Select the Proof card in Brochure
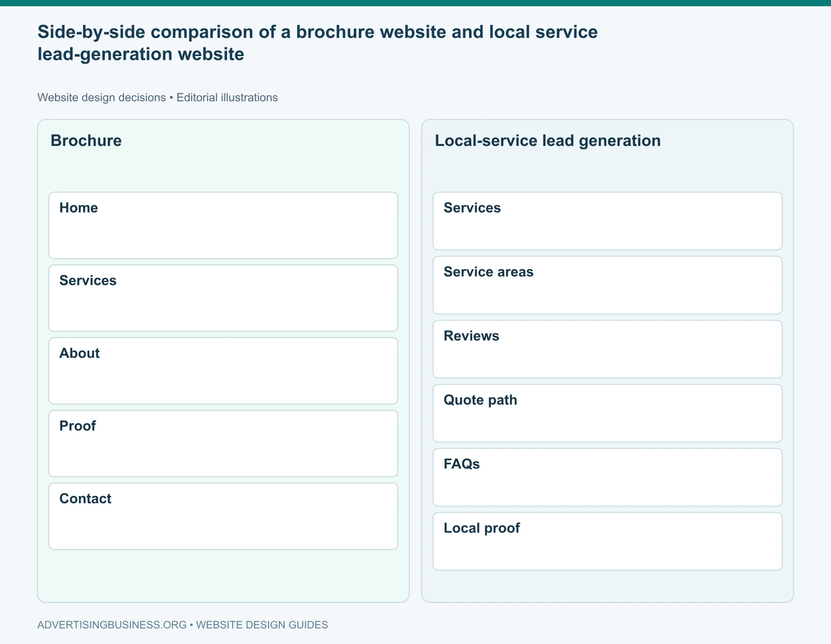 223,444
